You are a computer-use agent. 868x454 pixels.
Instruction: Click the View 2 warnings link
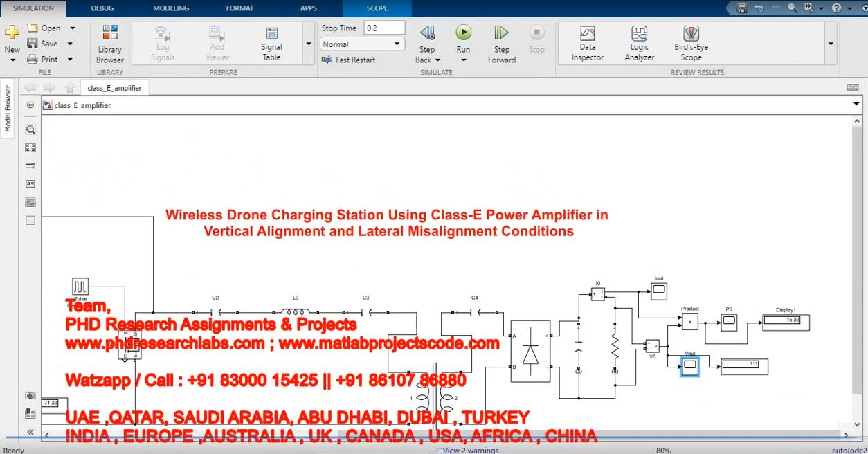tap(471, 450)
